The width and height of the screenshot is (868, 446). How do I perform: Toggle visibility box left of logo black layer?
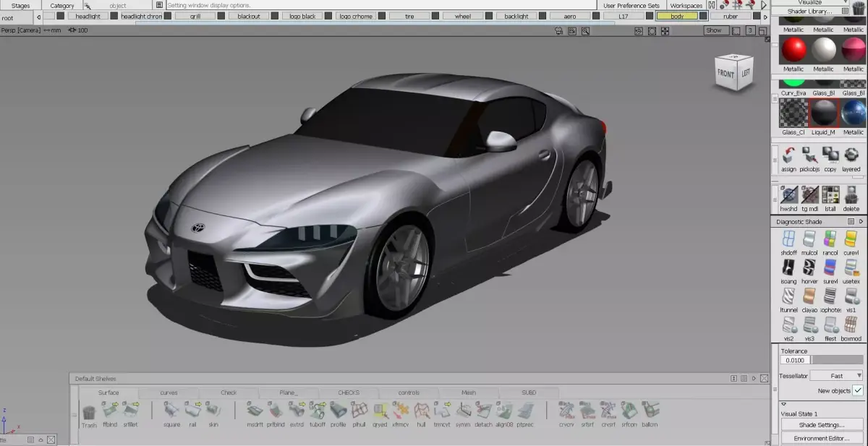pos(275,16)
